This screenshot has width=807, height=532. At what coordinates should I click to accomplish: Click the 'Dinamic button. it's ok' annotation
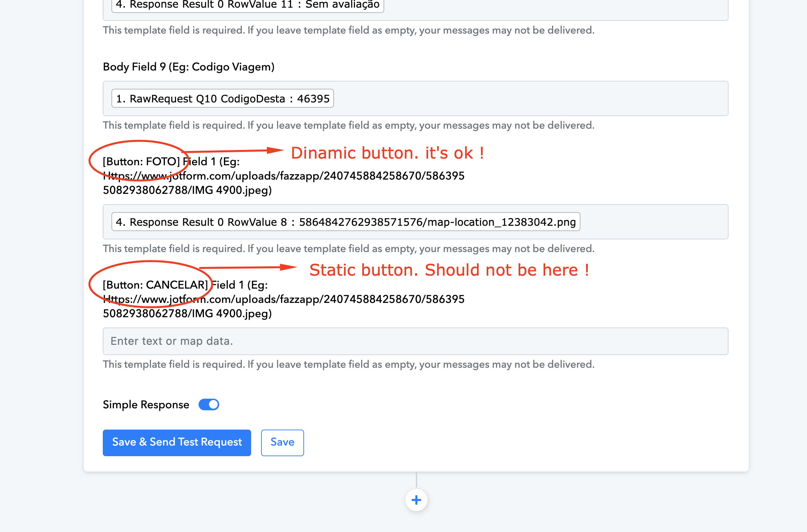[x=387, y=153]
